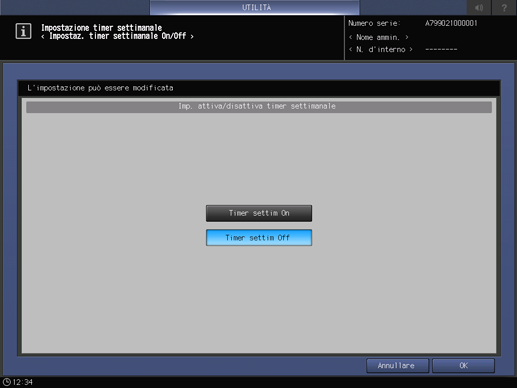Confirm with the OK button
The width and height of the screenshot is (517, 388).
pyautogui.click(x=463, y=366)
